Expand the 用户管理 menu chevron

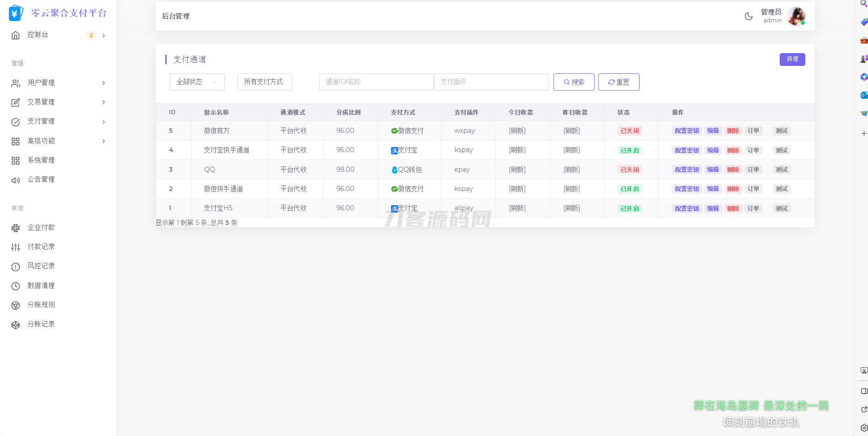pyautogui.click(x=103, y=83)
